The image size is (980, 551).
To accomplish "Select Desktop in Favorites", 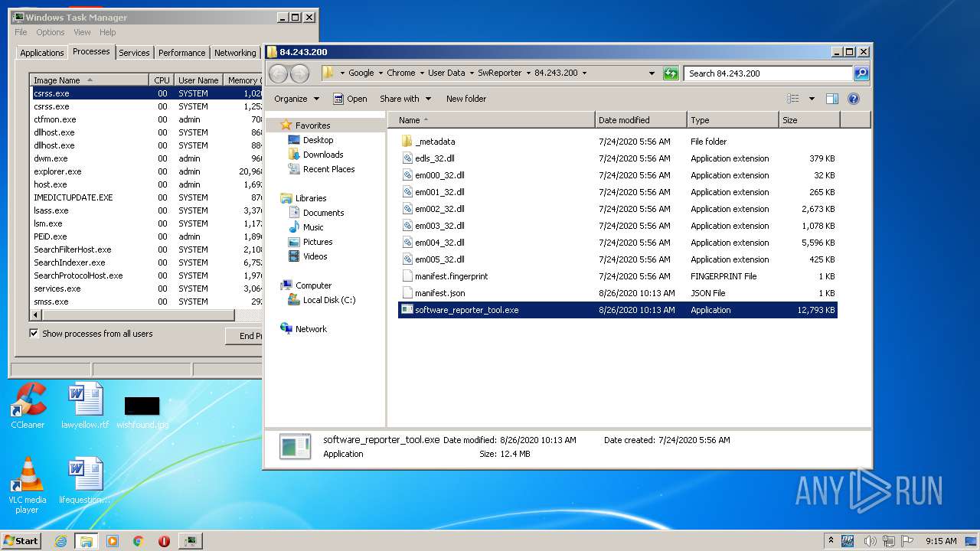I will coord(311,140).
